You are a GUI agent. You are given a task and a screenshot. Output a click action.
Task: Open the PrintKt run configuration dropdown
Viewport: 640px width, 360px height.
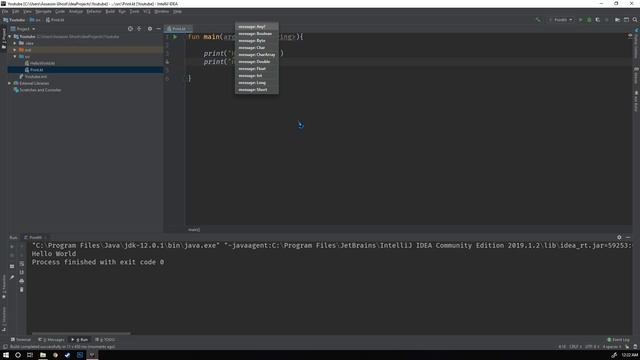(560, 20)
